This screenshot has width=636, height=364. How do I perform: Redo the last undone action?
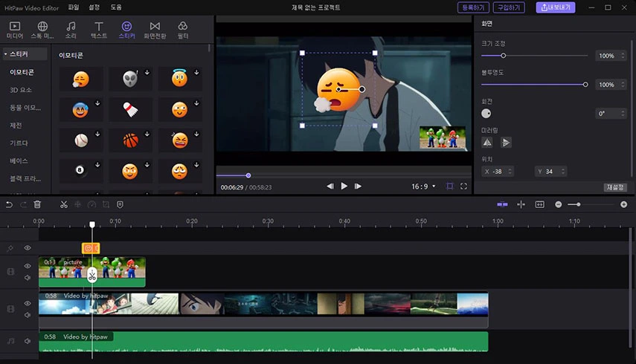click(x=24, y=205)
